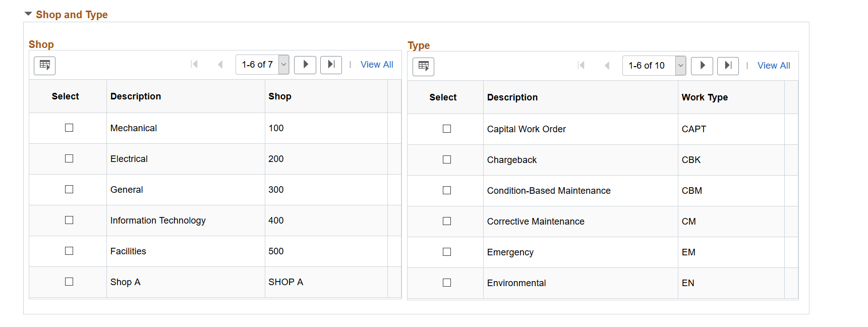Image resolution: width=868 pixels, height=327 pixels.
Task: Click Condition-Based Maintenance text
Action: coord(549,191)
